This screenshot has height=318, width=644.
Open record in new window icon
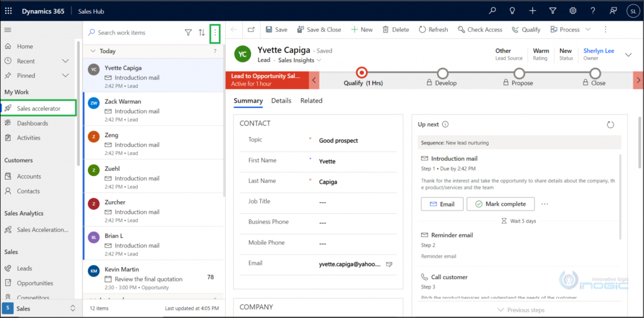[x=252, y=30]
